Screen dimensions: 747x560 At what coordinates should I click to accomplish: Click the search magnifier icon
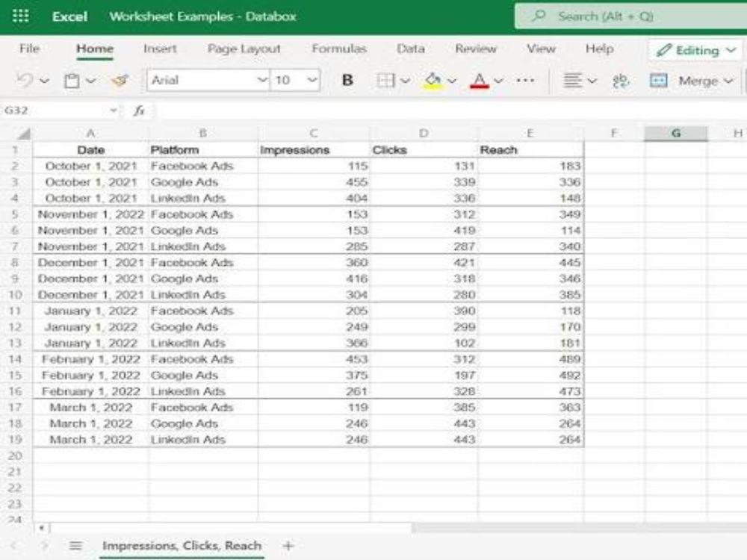539,16
